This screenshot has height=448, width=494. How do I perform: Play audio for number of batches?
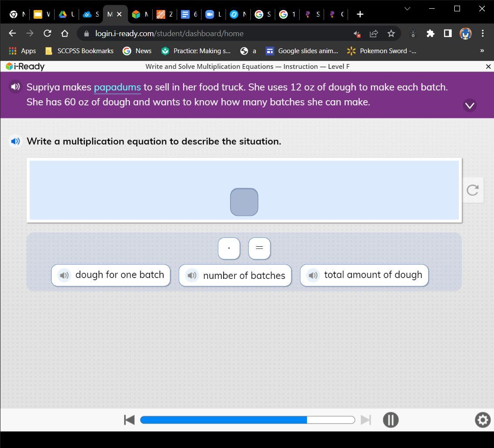[x=192, y=275]
